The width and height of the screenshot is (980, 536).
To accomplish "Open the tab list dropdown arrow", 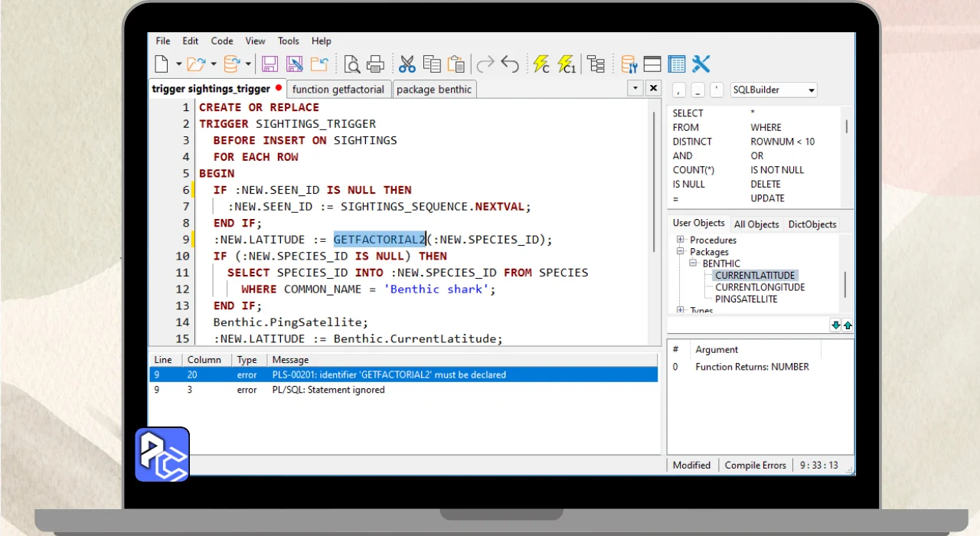I will click(635, 88).
